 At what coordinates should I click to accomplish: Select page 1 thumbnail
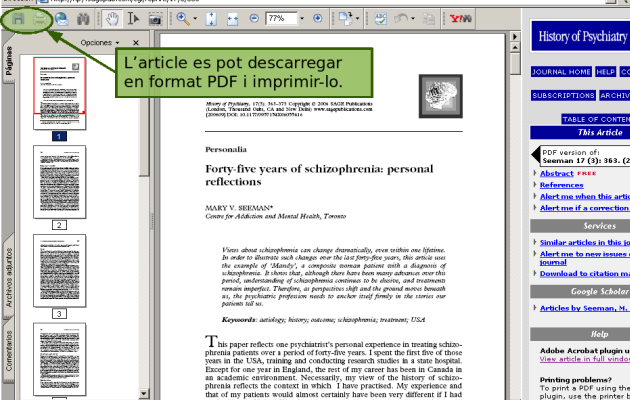[59, 93]
